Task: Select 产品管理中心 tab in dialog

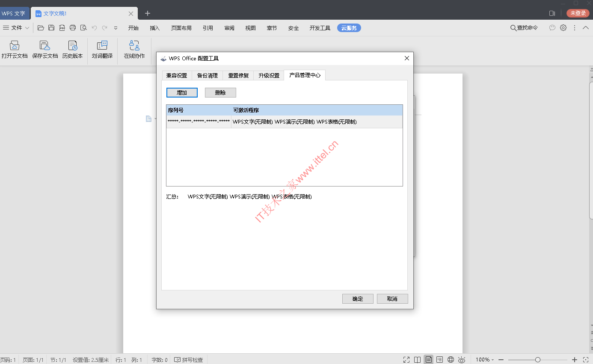Action: 305,75
